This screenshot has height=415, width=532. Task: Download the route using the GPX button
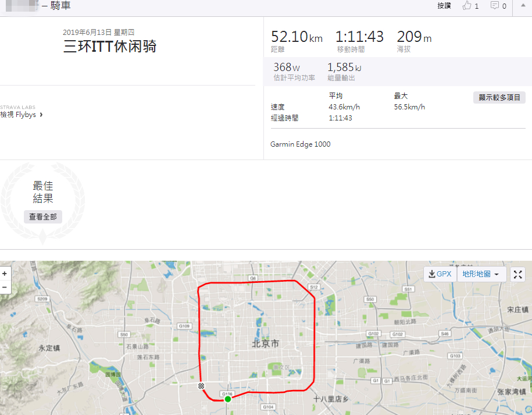(x=440, y=274)
